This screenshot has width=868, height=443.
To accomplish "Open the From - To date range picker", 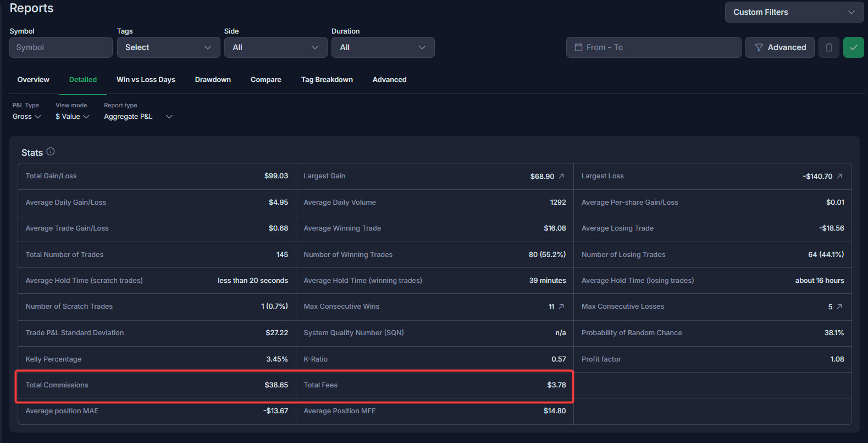I will (654, 47).
